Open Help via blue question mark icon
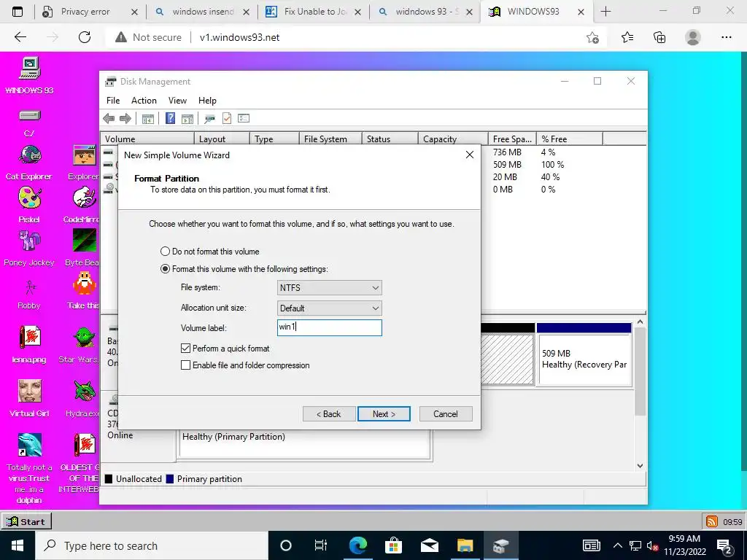Viewport: 747px width, 560px height. (x=170, y=118)
